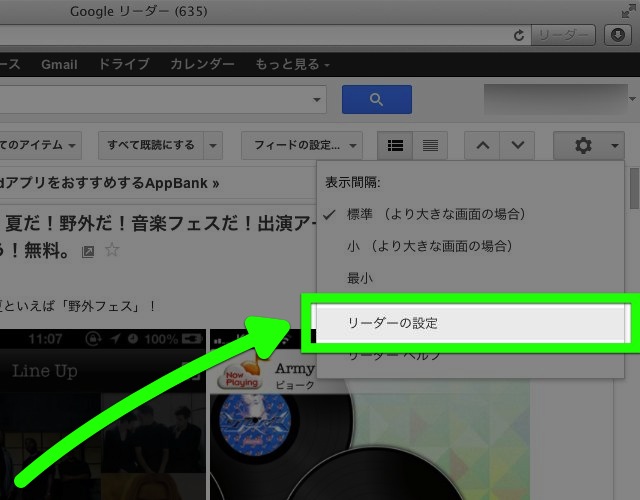The image size is (640, 500).
Task: Open のアイテム filter dropdown
Action: click(x=39, y=145)
